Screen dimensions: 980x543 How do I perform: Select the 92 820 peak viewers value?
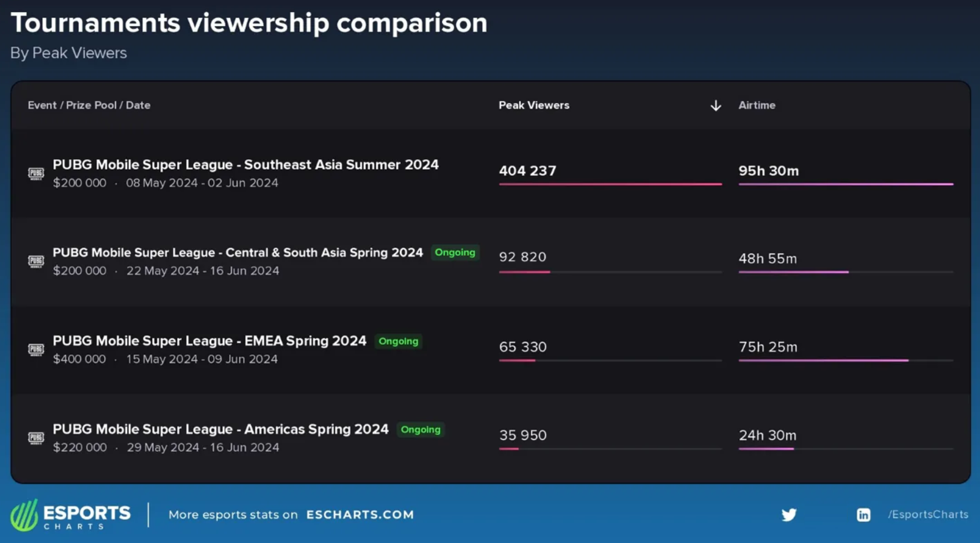click(x=523, y=257)
